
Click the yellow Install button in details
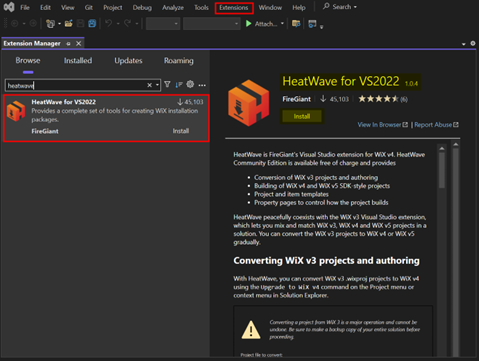coord(302,116)
